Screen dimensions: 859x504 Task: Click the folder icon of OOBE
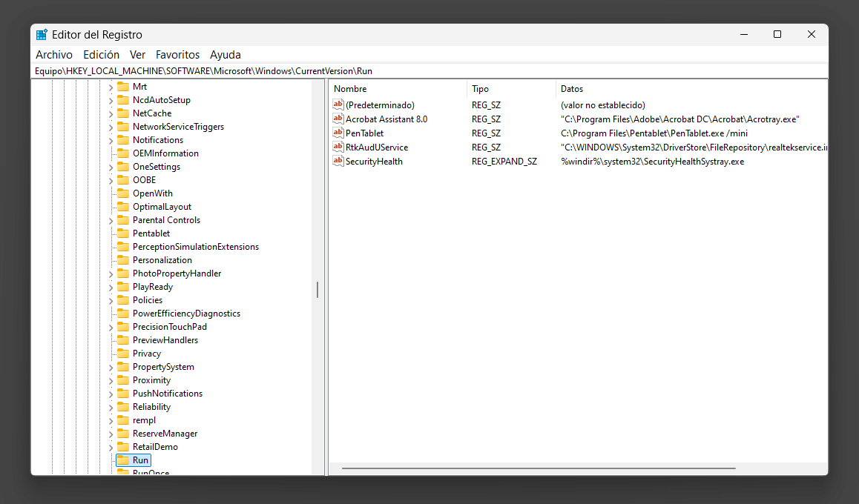pos(123,180)
